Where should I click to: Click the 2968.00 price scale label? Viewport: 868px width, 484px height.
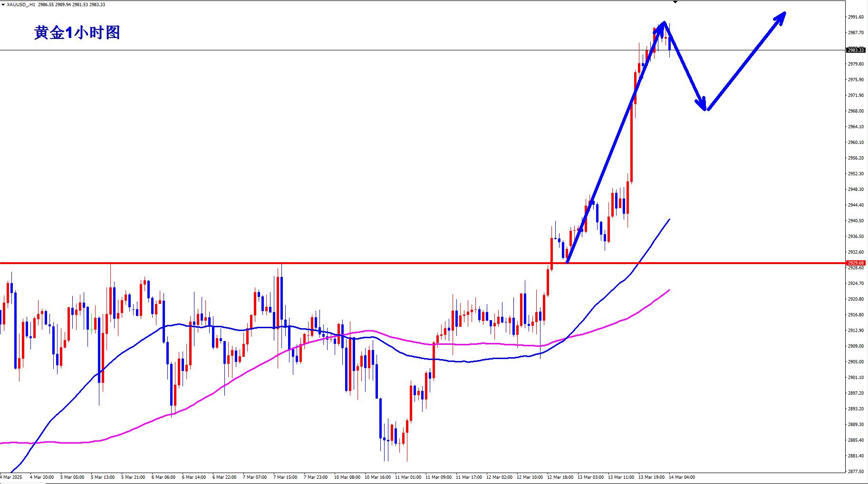pyautogui.click(x=856, y=111)
